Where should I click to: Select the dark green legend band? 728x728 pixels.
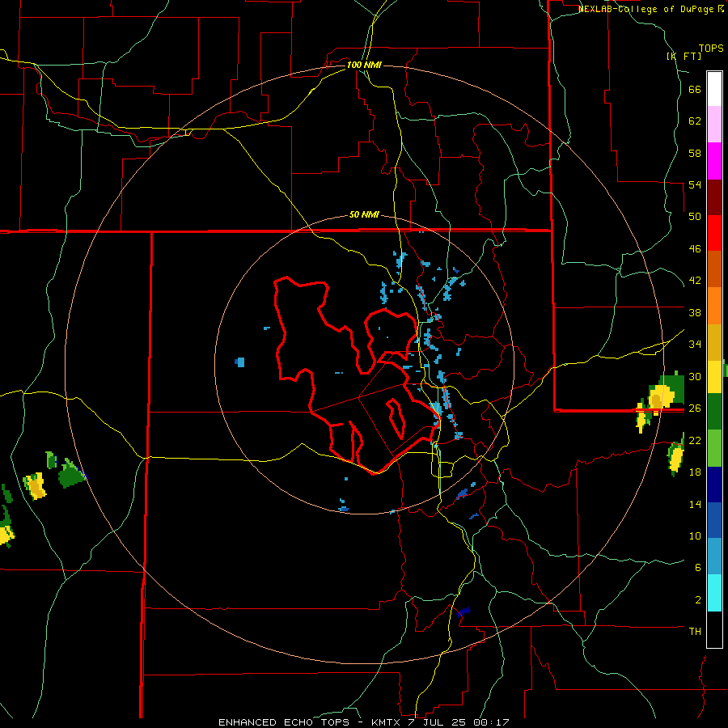(714, 412)
